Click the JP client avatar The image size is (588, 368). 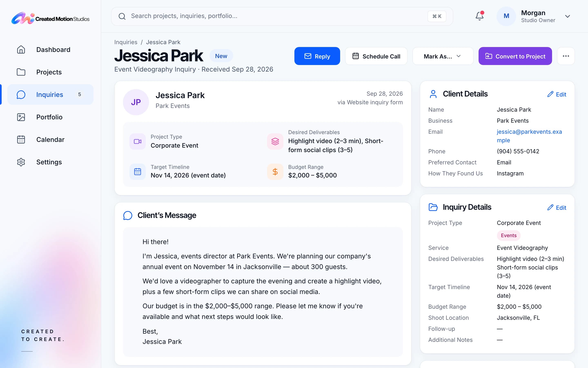pyautogui.click(x=136, y=102)
